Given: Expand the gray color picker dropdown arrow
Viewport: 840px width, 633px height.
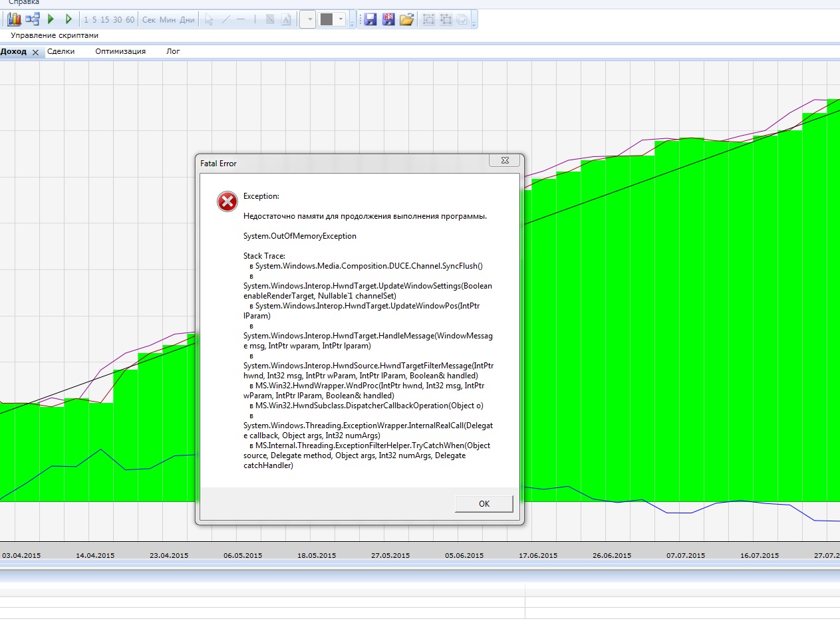Looking at the screenshot, I should pyautogui.click(x=341, y=19).
